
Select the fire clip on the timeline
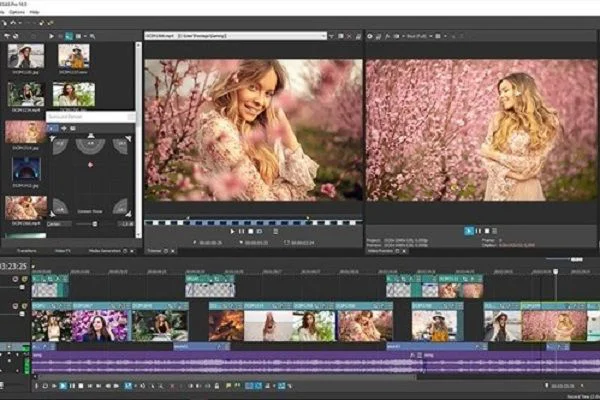pos(226,325)
